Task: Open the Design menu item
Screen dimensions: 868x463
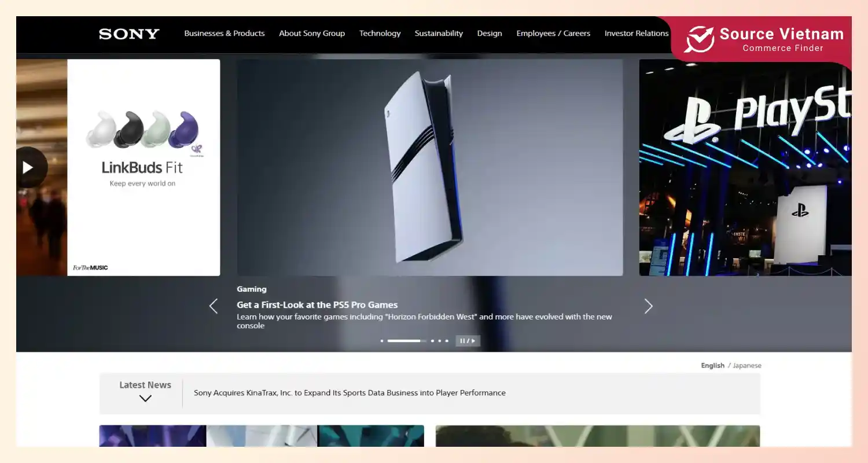Action: 490,34
